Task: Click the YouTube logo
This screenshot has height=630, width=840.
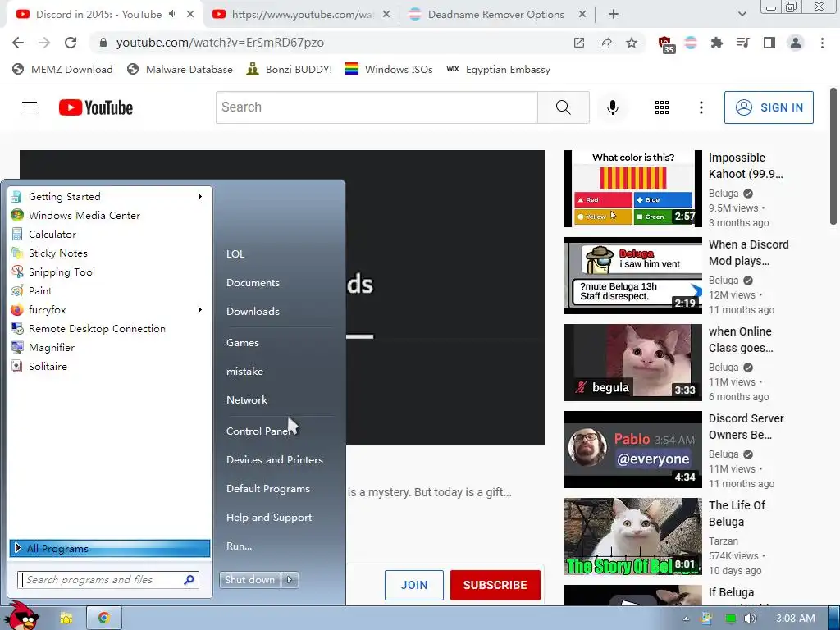Action: (x=96, y=107)
